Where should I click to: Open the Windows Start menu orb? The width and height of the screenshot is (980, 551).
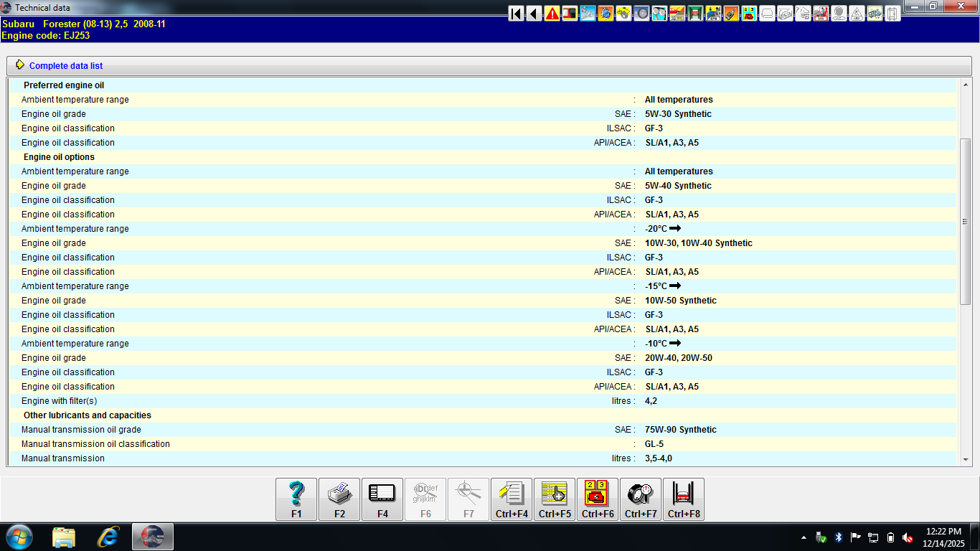pyautogui.click(x=19, y=537)
